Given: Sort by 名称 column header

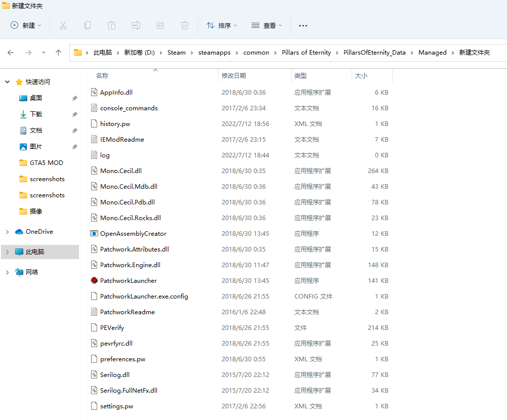Looking at the screenshot, I should pos(102,76).
